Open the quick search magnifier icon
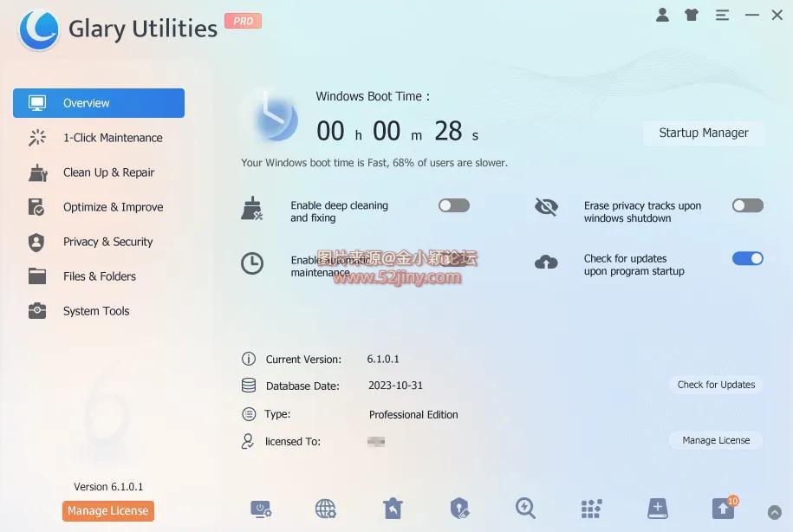 click(x=524, y=509)
